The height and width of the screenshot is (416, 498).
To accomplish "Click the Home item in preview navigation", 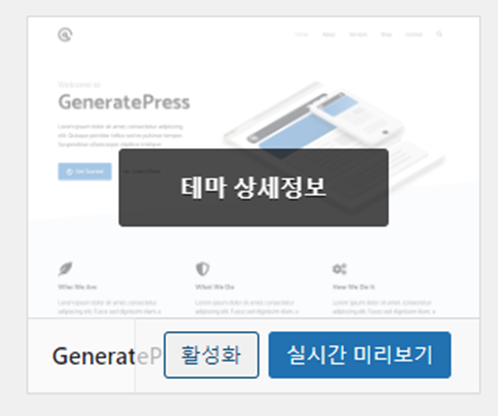I will tap(301, 34).
